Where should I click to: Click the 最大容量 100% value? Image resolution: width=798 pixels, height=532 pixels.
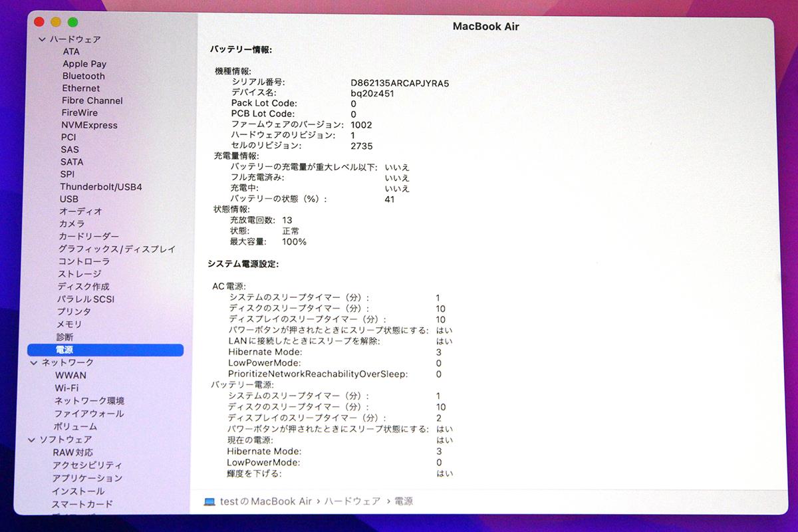coord(295,241)
